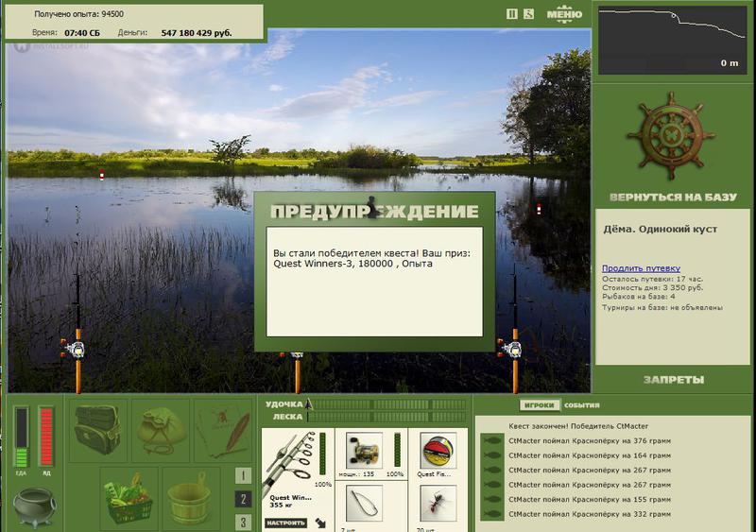Click the left red float on water
The height and width of the screenshot is (532, 756).
[102, 175]
